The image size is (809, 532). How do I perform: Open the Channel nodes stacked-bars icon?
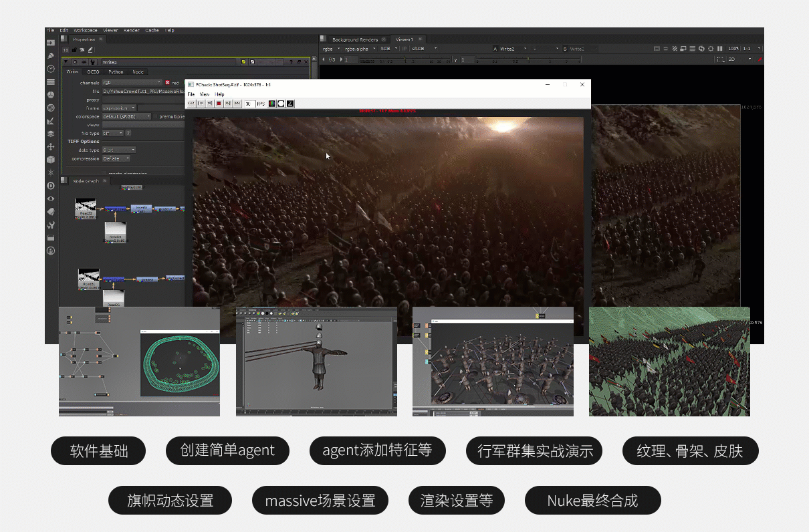coord(51,82)
